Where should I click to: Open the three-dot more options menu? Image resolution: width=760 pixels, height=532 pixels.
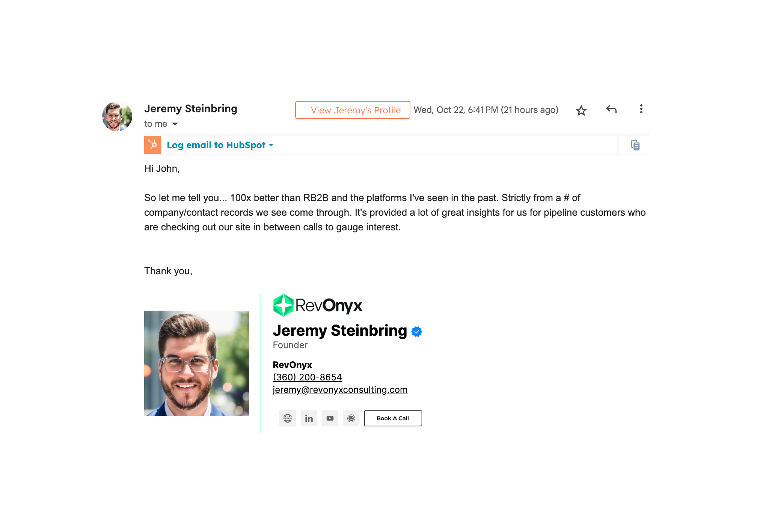coord(641,109)
